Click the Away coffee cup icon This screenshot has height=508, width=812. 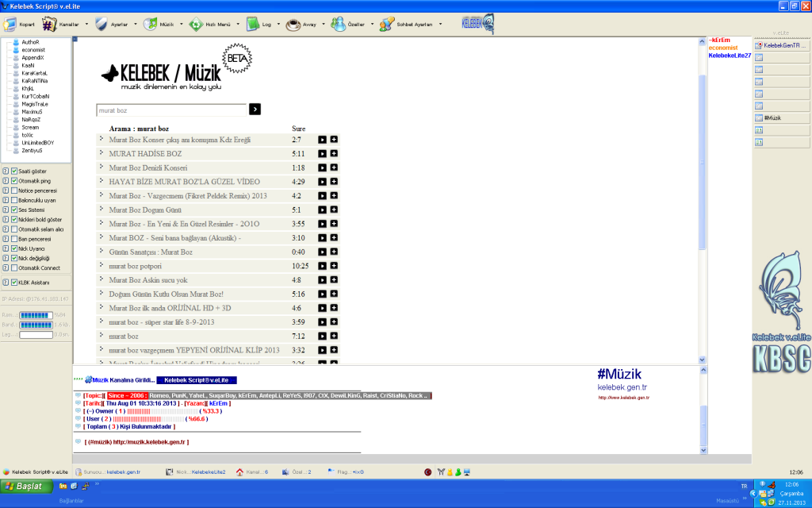click(x=293, y=25)
